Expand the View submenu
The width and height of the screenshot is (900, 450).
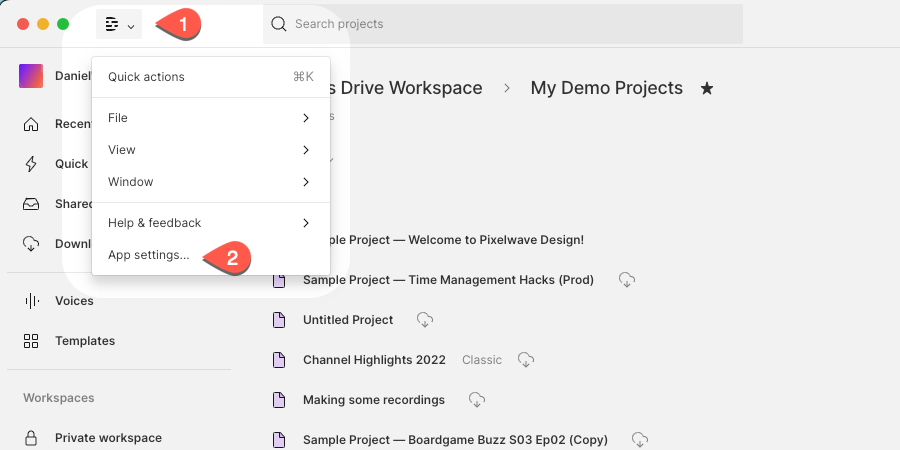coord(210,150)
